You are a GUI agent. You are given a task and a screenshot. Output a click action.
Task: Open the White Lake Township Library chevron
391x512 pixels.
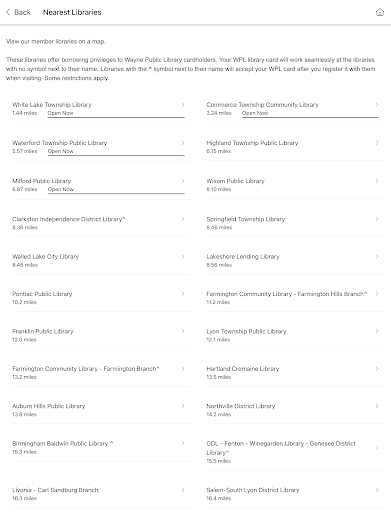click(x=183, y=105)
